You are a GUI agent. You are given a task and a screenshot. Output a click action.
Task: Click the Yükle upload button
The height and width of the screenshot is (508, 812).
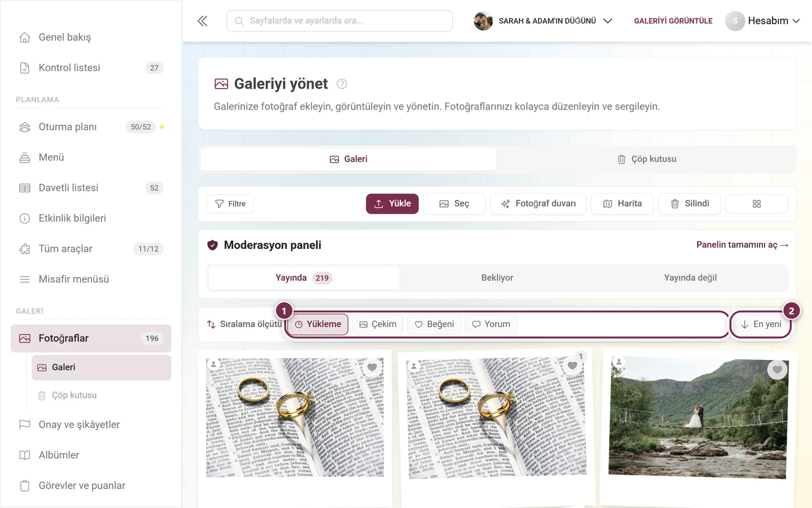coord(392,204)
